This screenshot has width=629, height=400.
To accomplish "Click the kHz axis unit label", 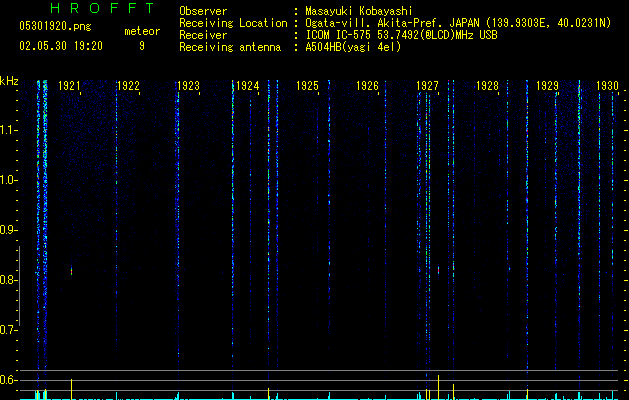I will click(x=9, y=81).
